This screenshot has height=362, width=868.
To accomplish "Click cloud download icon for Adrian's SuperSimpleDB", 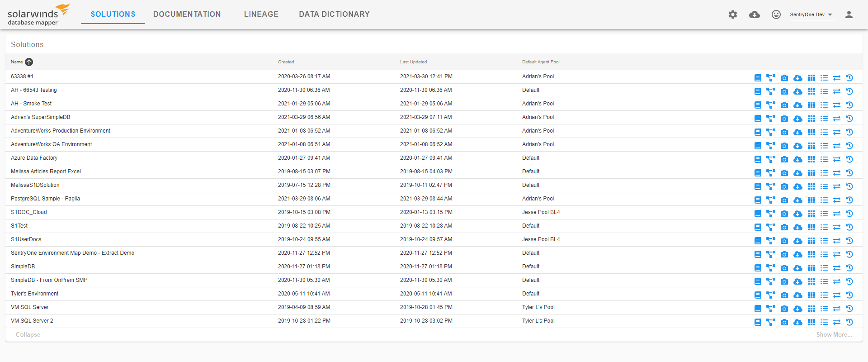I will click(798, 119).
